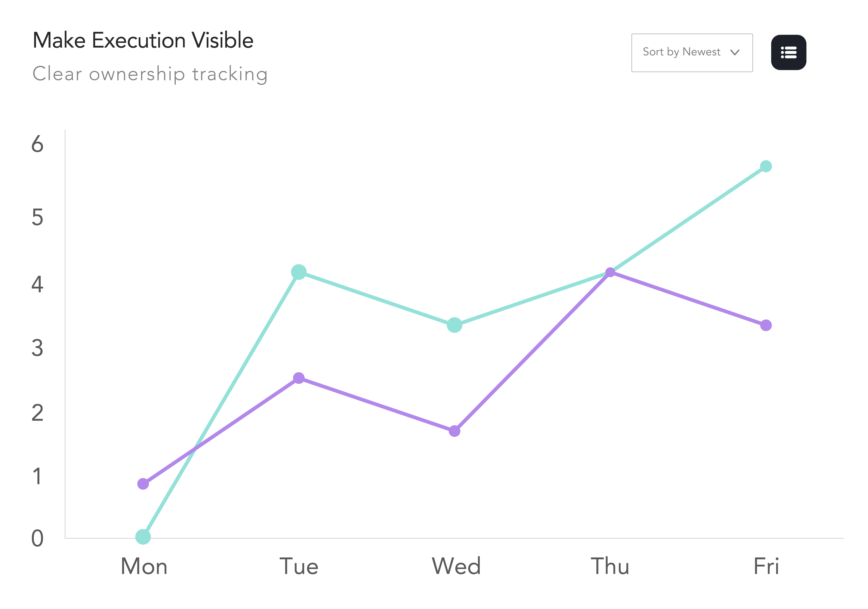Click the Thu label on the x-axis
The width and height of the screenshot is (868, 609).
click(610, 566)
